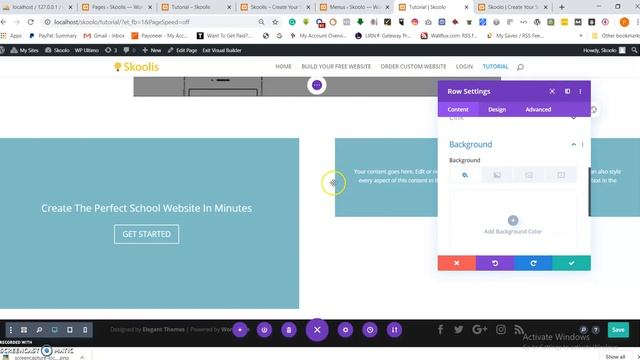Open Divi builder settings dots menu

click(11, 330)
